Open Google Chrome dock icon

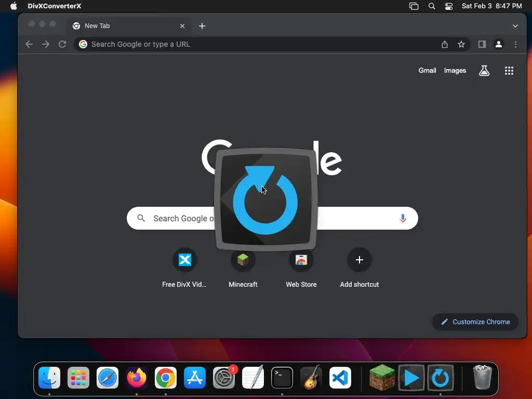pyautogui.click(x=166, y=378)
